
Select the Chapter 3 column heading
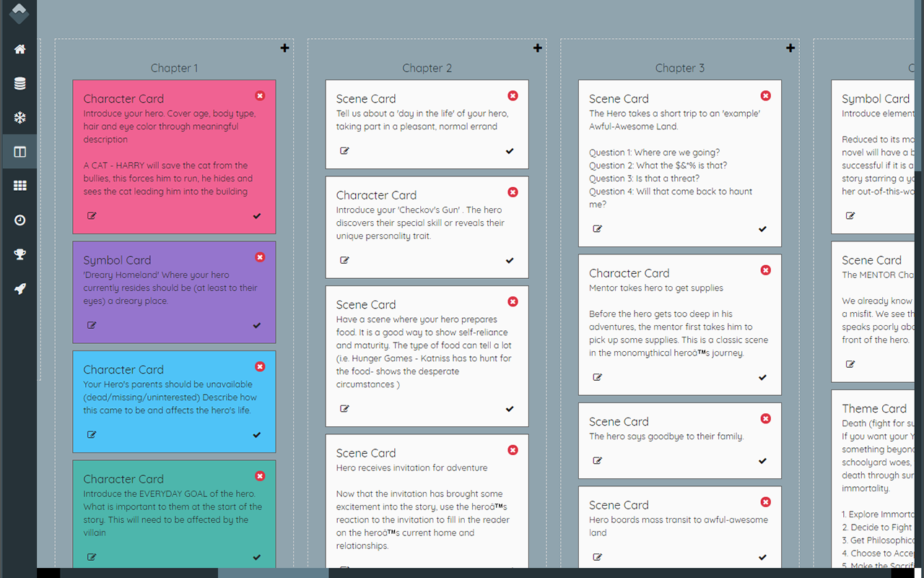[x=679, y=68]
